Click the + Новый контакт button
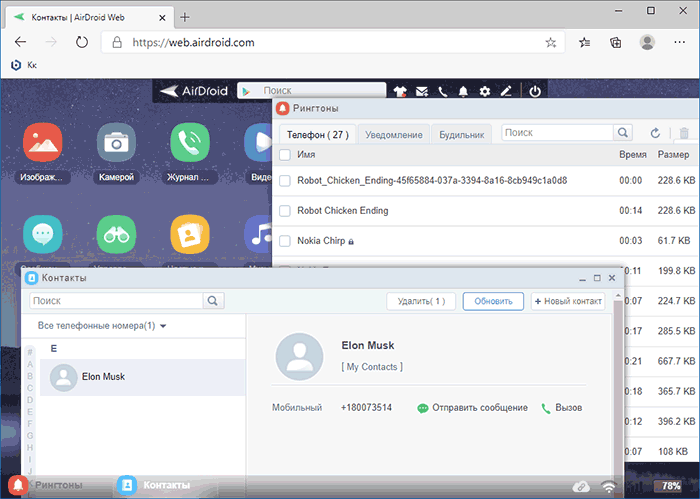The image size is (700, 499). (568, 301)
